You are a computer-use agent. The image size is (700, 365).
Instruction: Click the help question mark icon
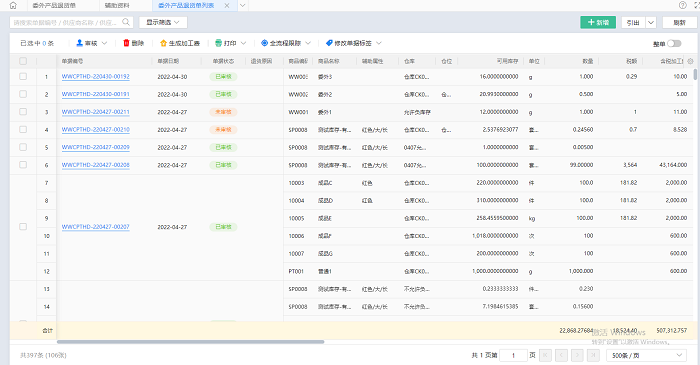[x=683, y=5]
